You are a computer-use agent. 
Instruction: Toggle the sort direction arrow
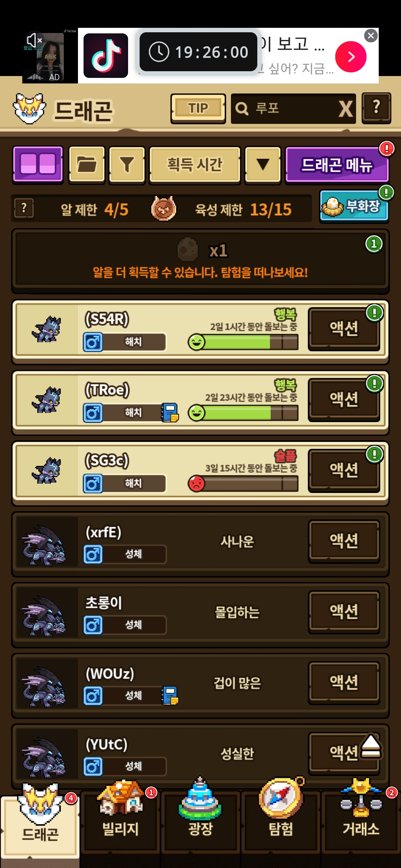coord(263,164)
